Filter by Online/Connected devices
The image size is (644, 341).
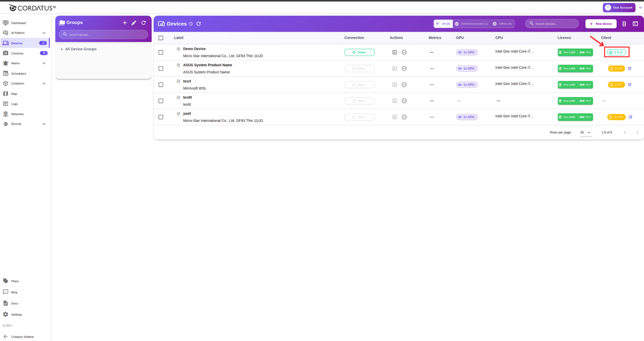click(x=472, y=24)
